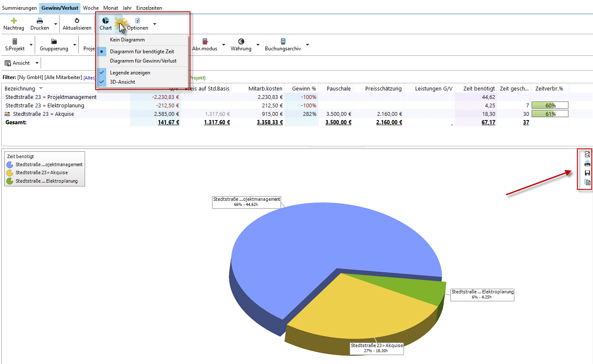Image resolution: width=593 pixels, height=364 pixels.
Task: Expand the Ansicht dropdown arrow
Action: coord(37,63)
